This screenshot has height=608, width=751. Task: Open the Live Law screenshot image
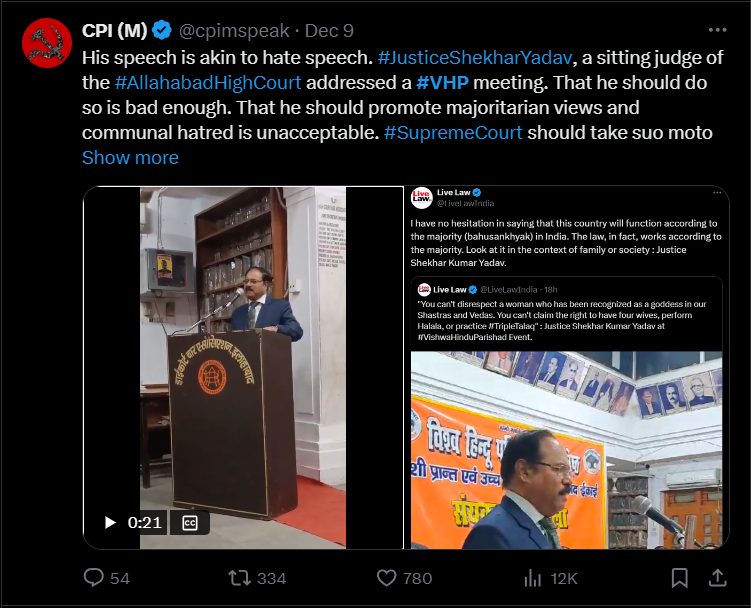click(567, 367)
